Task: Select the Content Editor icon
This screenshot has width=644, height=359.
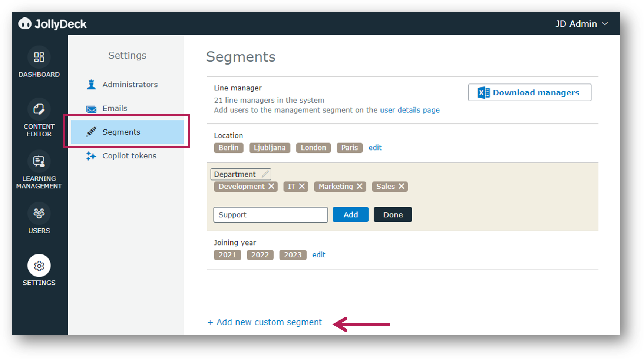Action: point(39,109)
